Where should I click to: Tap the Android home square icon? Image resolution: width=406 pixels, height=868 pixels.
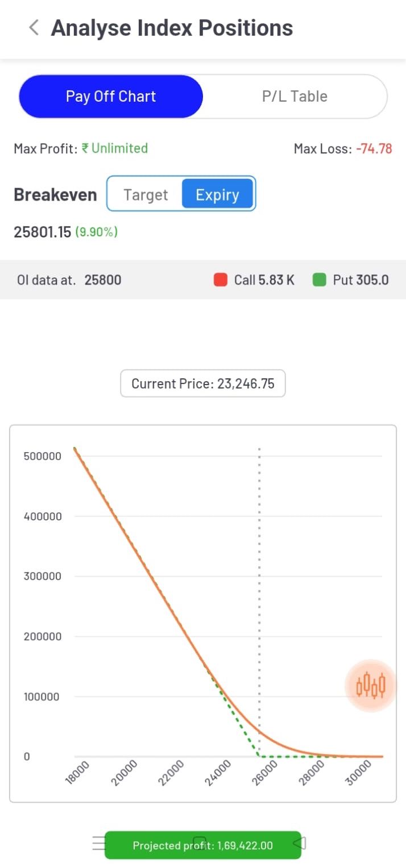pyautogui.click(x=200, y=841)
